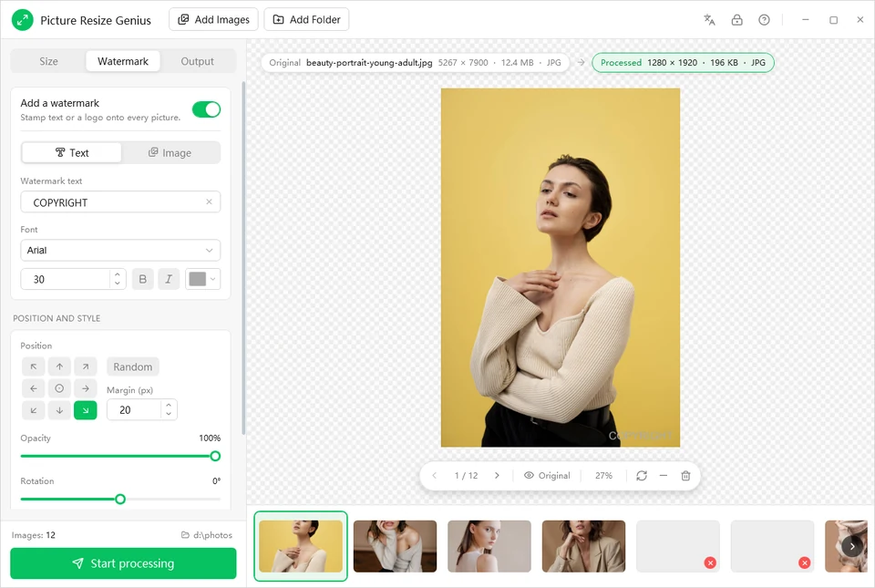Click Add Images button
The height and width of the screenshot is (588, 875).
click(x=213, y=19)
